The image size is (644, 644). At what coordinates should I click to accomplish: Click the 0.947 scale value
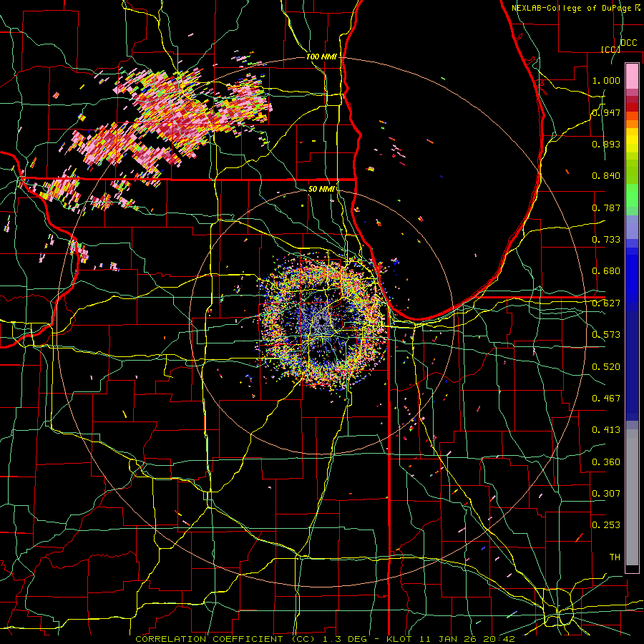click(x=606, y=112)
